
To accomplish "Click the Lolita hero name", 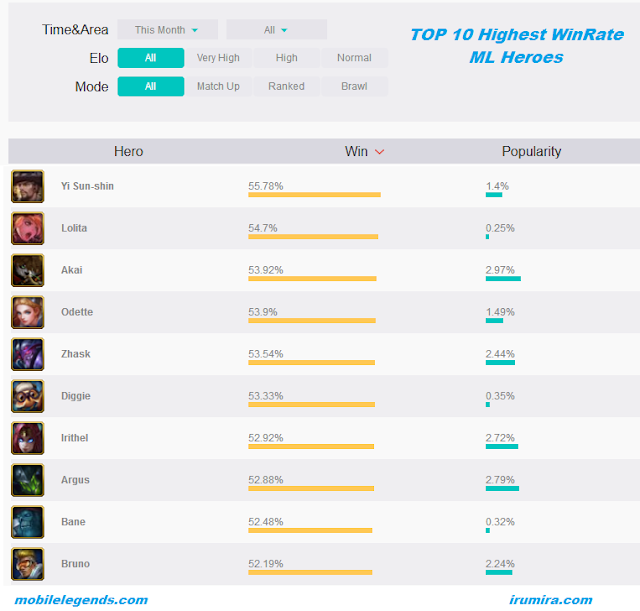I will point(74,228).
